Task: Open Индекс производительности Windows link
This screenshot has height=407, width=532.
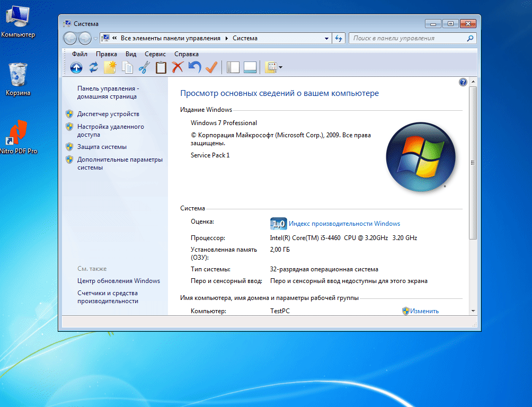Action: coord(344,224)
